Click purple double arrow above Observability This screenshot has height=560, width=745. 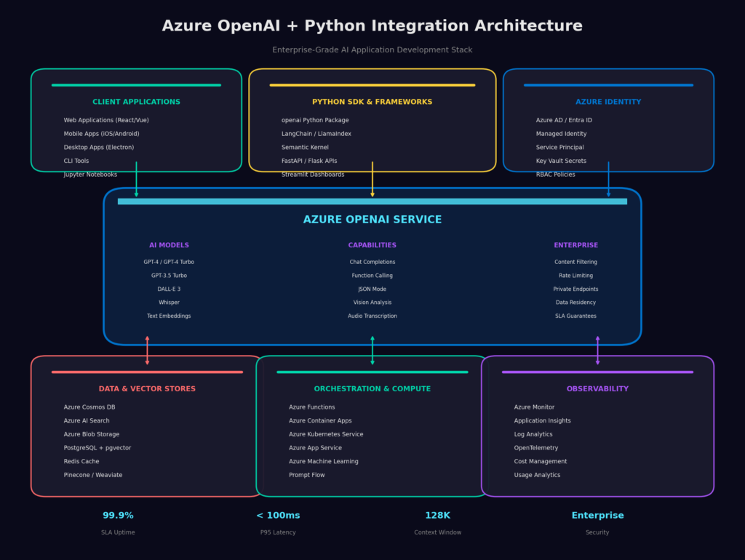click(x=597, y=350)
